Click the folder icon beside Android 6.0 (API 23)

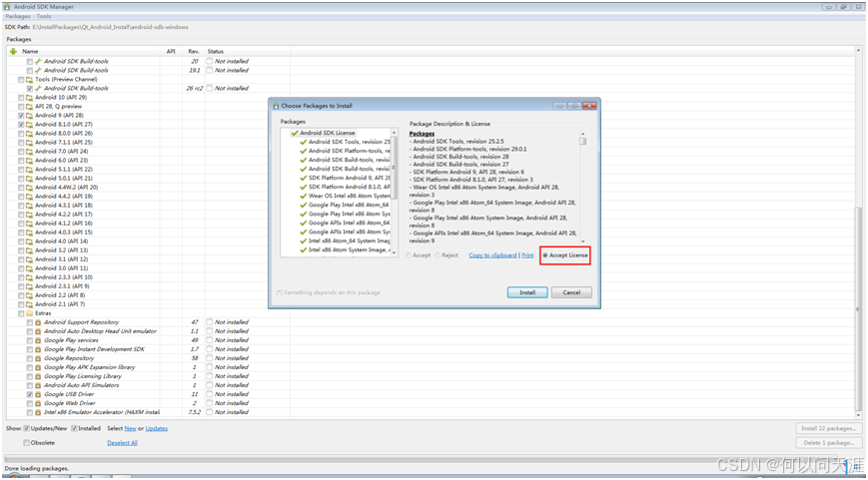point(29,161)
